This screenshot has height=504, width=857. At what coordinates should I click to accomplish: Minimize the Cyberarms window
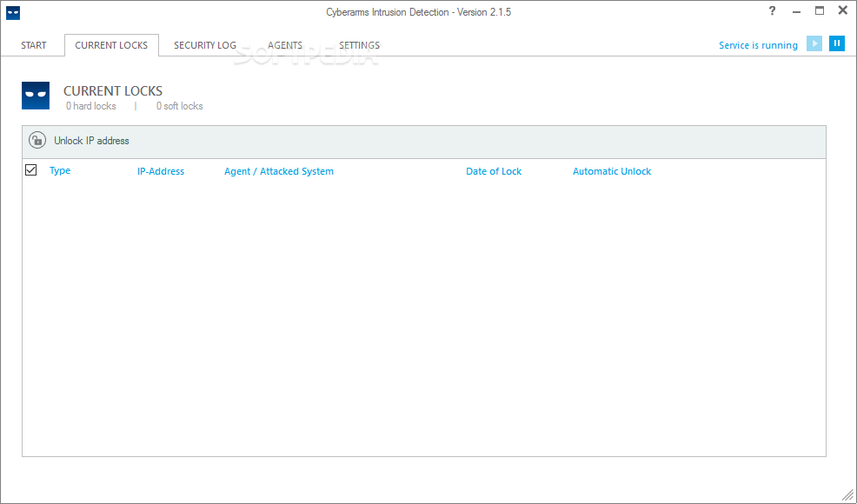(796, 11)
